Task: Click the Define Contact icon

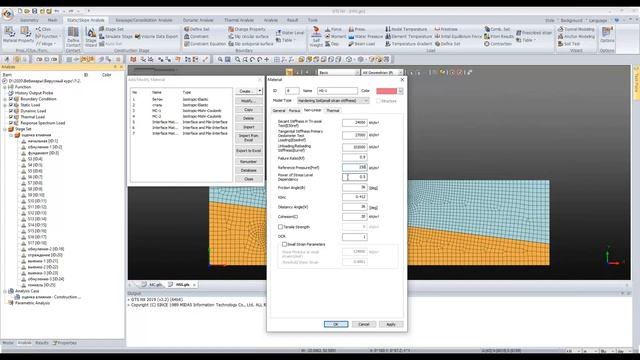Action: coord(73,36)
